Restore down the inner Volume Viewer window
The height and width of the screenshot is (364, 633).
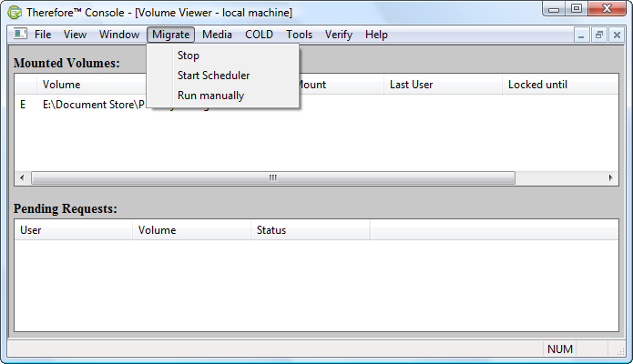(x=599, y=35)
